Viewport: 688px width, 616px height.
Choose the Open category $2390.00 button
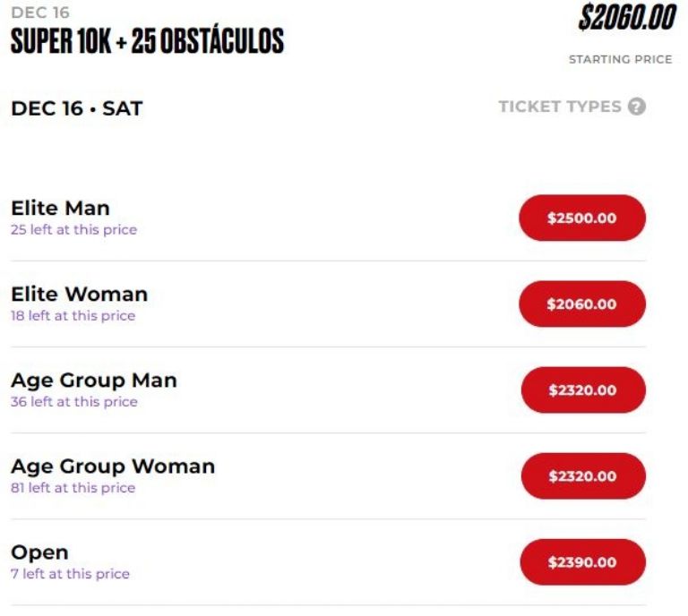click(x=582, y=561)
